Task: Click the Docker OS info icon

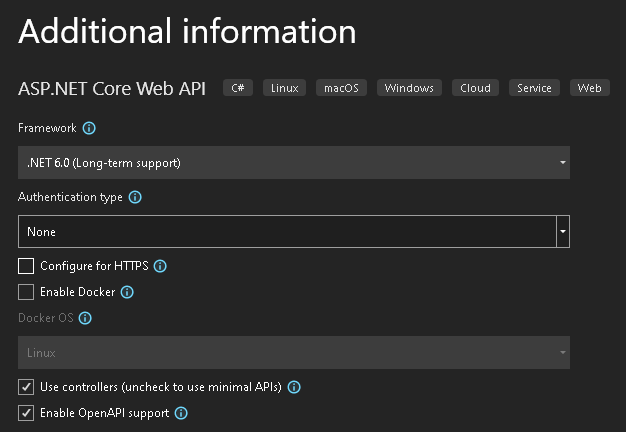Action: (x=85, y=318)
